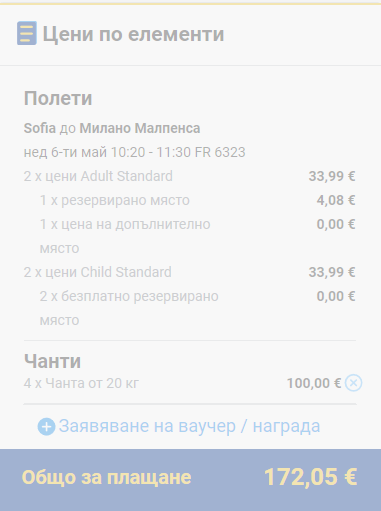Click the flight FR 6323 time line

(135, 152)
